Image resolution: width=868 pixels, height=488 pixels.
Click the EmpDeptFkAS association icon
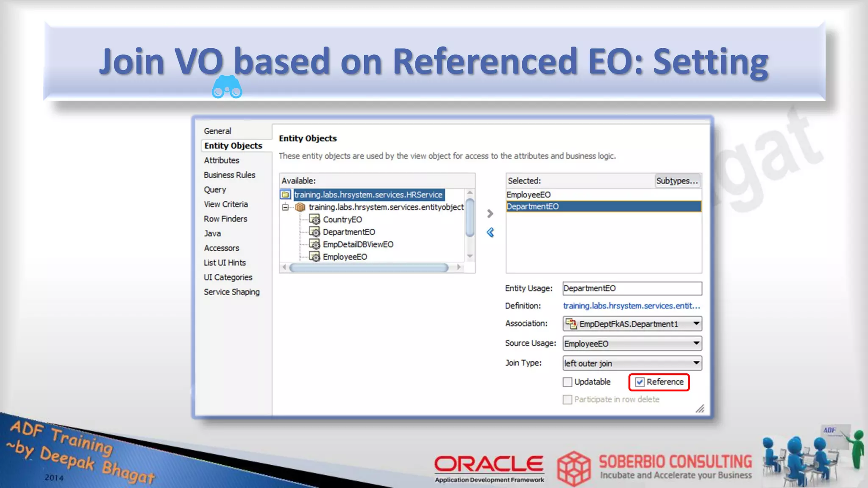[x=571, y=324]
